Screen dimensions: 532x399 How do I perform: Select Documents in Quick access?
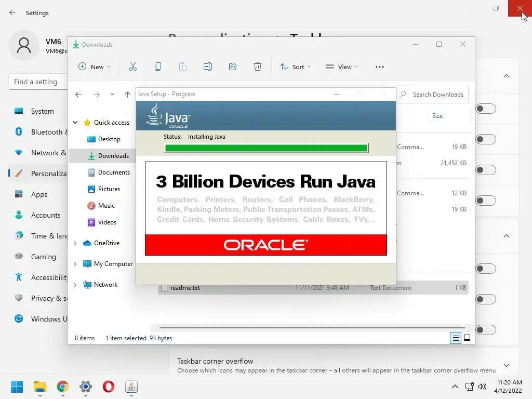[109, 172]
